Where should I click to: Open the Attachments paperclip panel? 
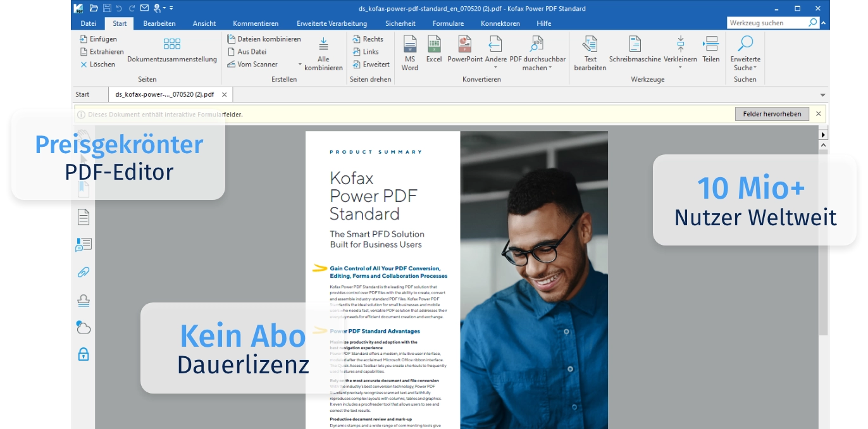click(84, 272)
